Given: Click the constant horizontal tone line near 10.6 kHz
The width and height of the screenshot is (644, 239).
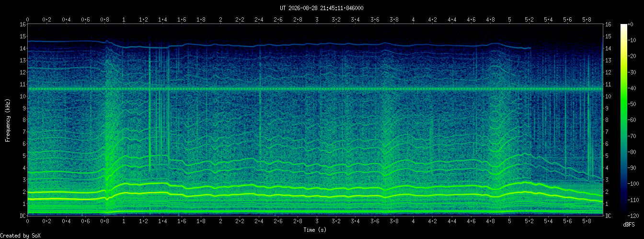Looking at the screenshot, I should 315,89.
